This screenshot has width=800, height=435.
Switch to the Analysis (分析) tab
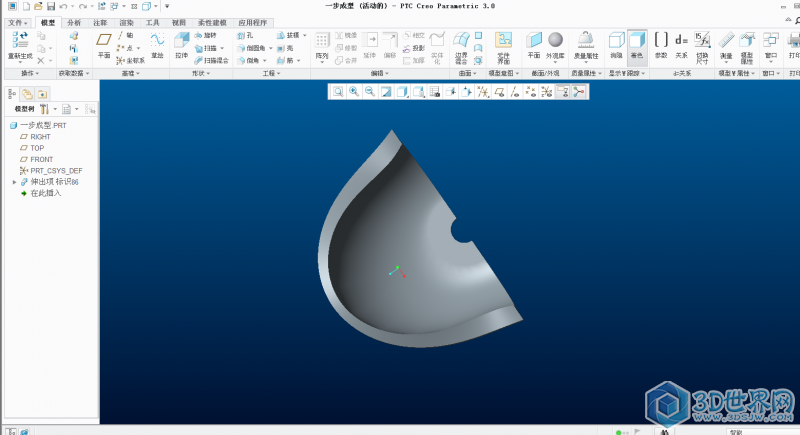coord(74,22)
